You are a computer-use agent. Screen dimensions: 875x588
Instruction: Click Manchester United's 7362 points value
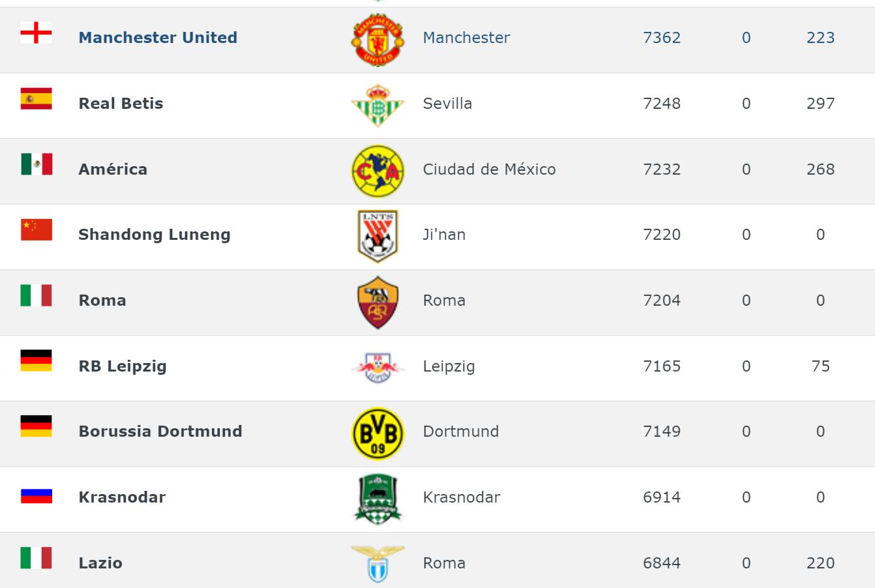tap(662, 38)
